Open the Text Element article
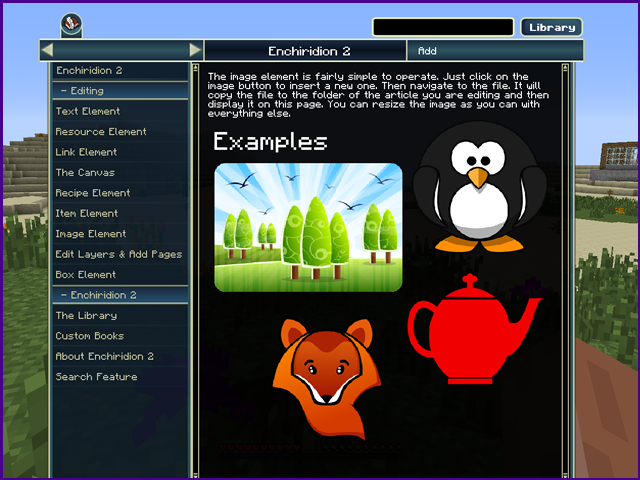 pyautogui.click(x=88, y=111)
